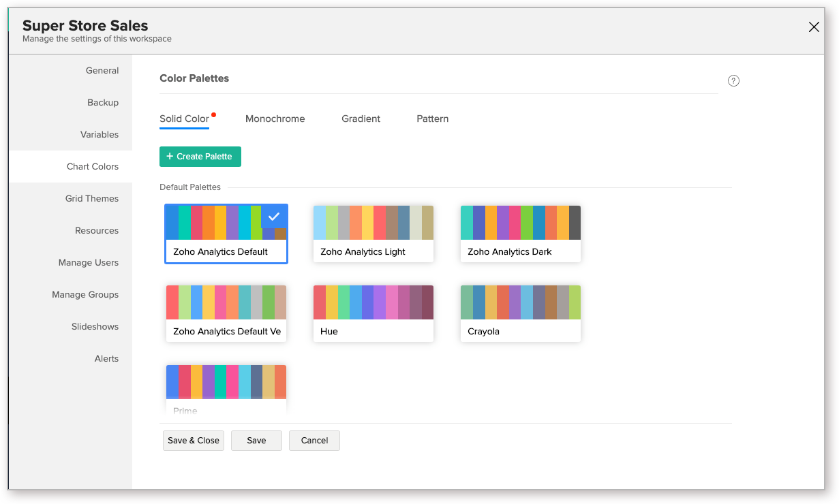Go to Grid Themes in the sidebar
The height and width of the screenshot is (504, 839).
92,199
